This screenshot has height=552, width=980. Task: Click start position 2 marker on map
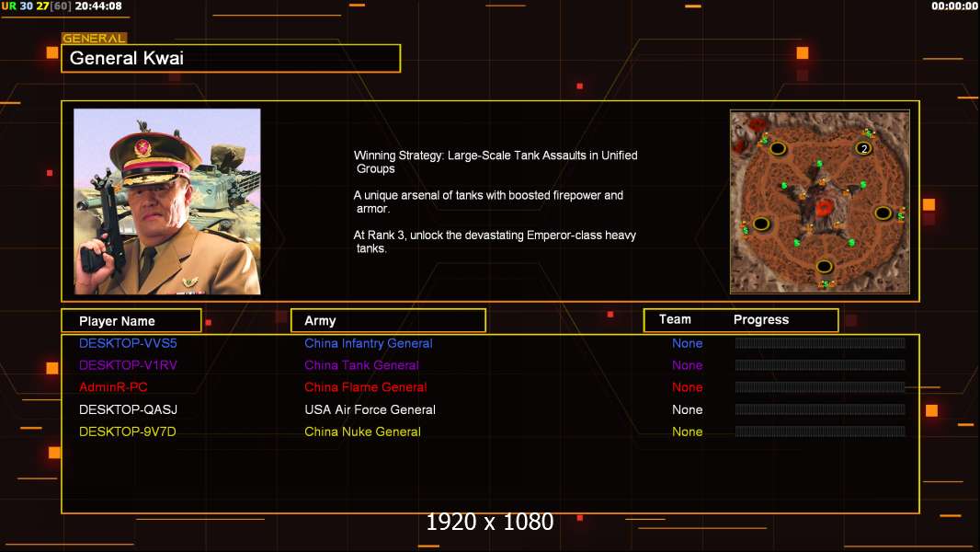click(864, 148)
